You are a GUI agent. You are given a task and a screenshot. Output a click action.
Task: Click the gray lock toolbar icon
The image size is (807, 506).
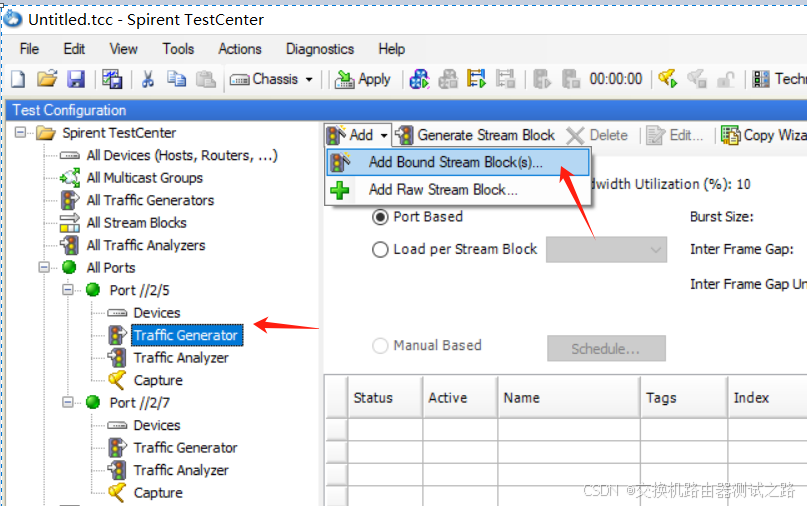[726, 79]
